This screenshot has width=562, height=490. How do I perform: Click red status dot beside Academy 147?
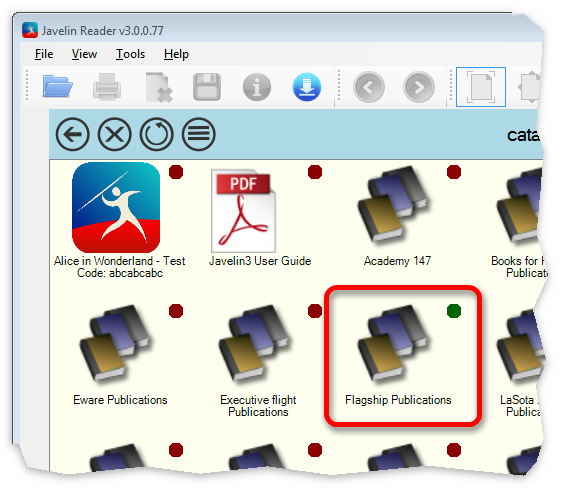coord(454,172)
